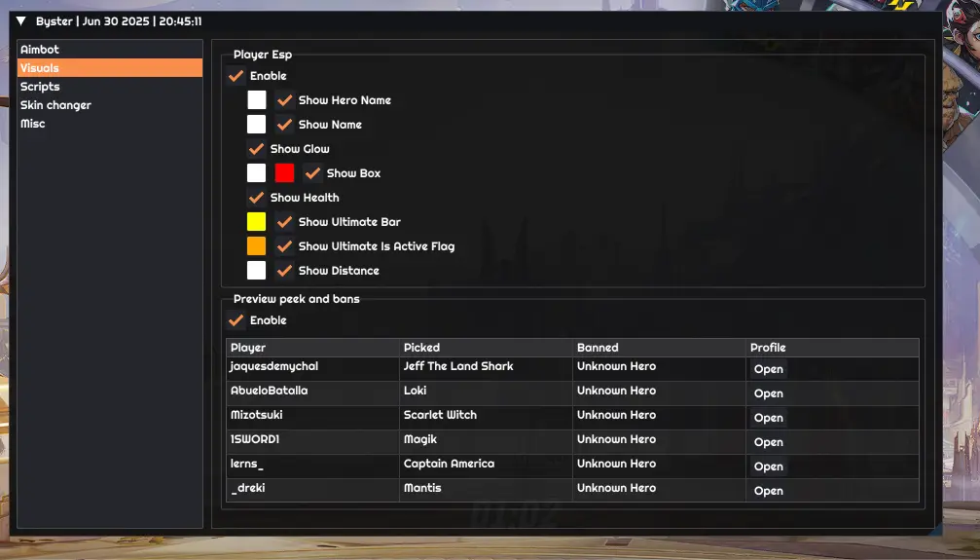
Task: Open the Aimbot section in the sidebar
Action: click(40, 50)
